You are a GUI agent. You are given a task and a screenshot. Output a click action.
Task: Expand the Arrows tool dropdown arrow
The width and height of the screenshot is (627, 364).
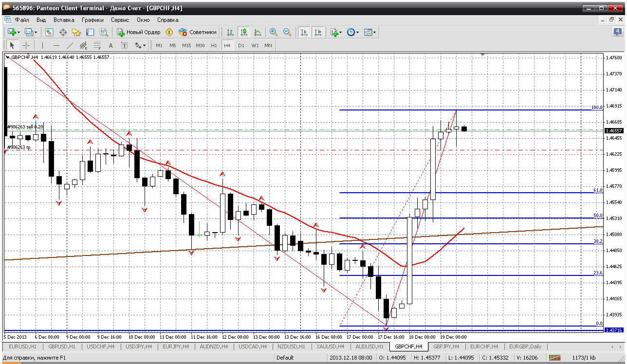(144, 45)
